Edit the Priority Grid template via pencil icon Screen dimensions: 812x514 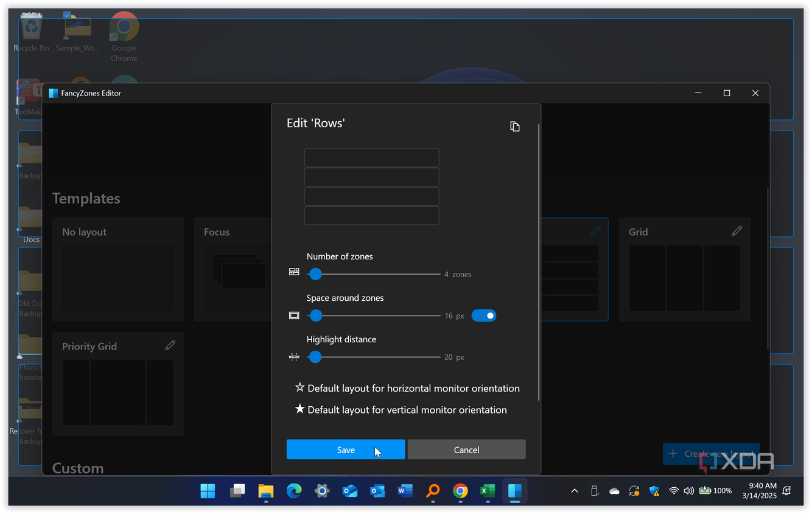click(x=170, y=345)
